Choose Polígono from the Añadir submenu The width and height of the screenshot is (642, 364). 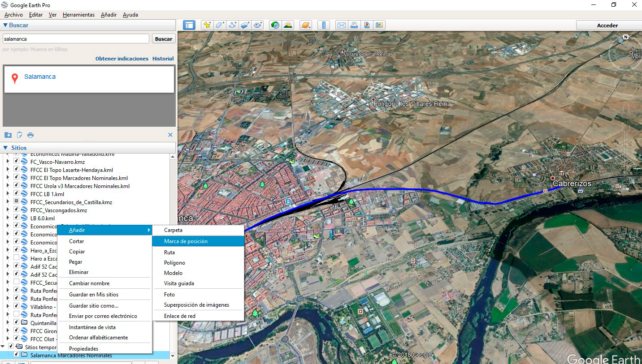pos(198,263)
